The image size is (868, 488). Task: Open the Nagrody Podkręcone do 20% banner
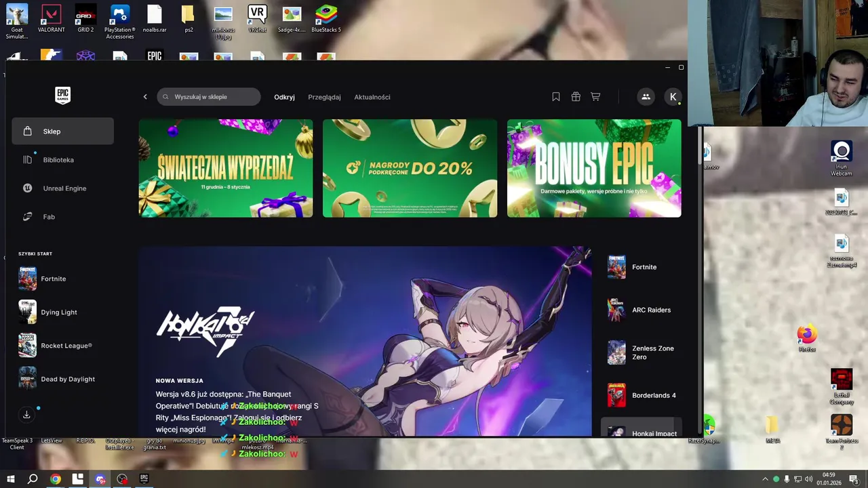tap(410, 168)
